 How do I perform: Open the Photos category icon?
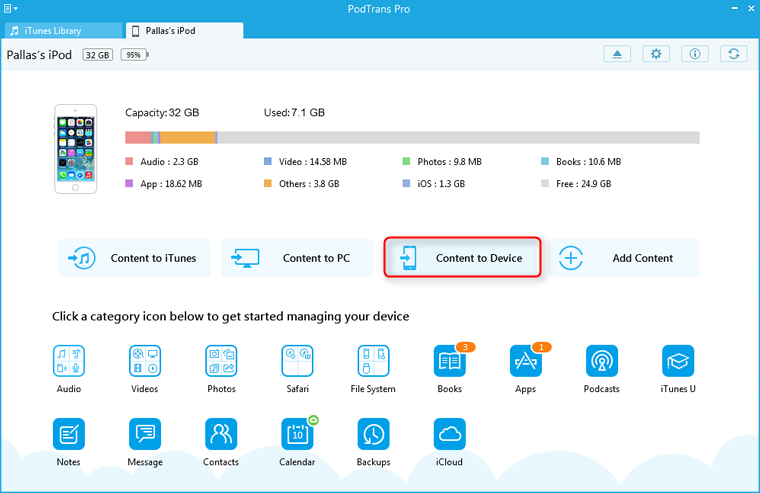221,360
